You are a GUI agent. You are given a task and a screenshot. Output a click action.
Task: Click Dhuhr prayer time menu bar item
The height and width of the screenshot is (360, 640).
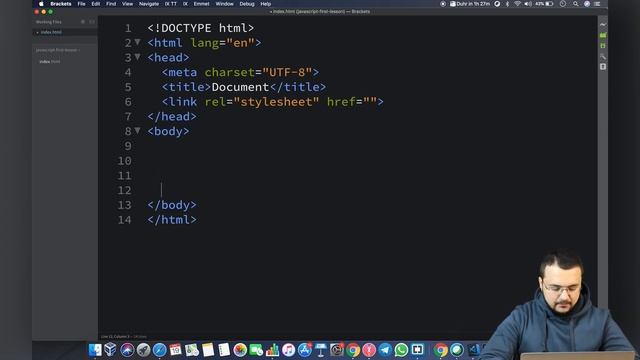tap(470, 4)
